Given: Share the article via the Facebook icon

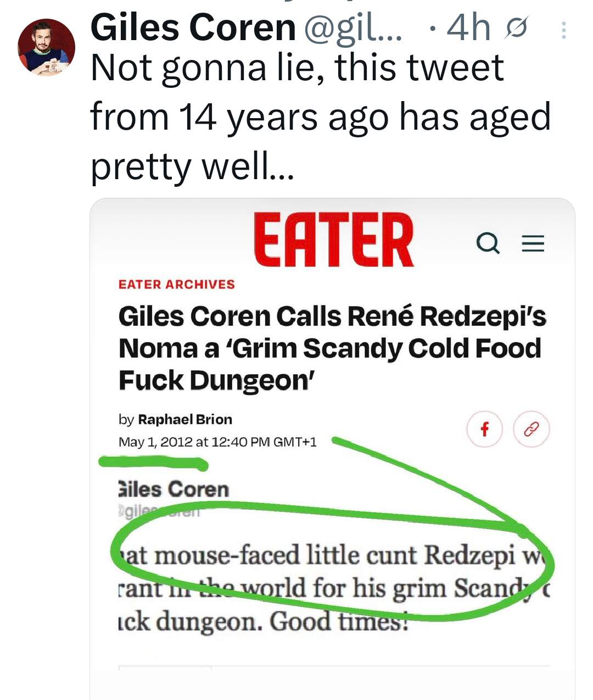Looking at the screenshot, I should click(484, 429).
